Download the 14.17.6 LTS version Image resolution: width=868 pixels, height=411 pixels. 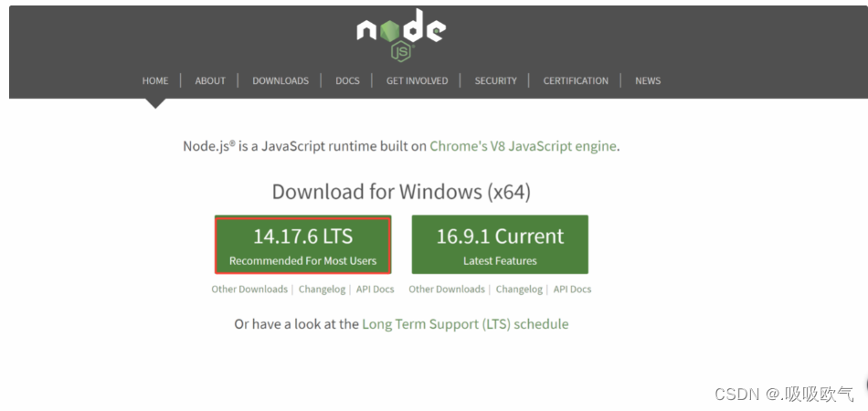coord(302,245)
